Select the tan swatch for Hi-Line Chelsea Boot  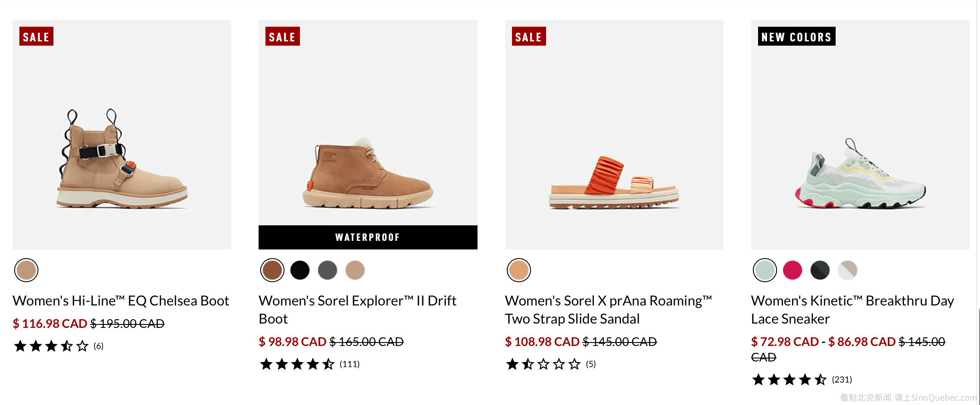pyautogui.click(x=26, y=270)
